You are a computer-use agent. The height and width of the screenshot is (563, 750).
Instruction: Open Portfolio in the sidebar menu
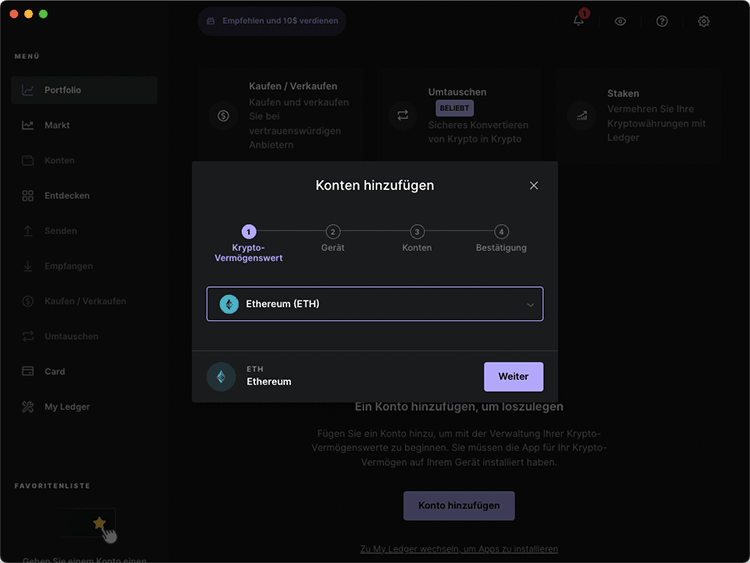pos(84,90)
